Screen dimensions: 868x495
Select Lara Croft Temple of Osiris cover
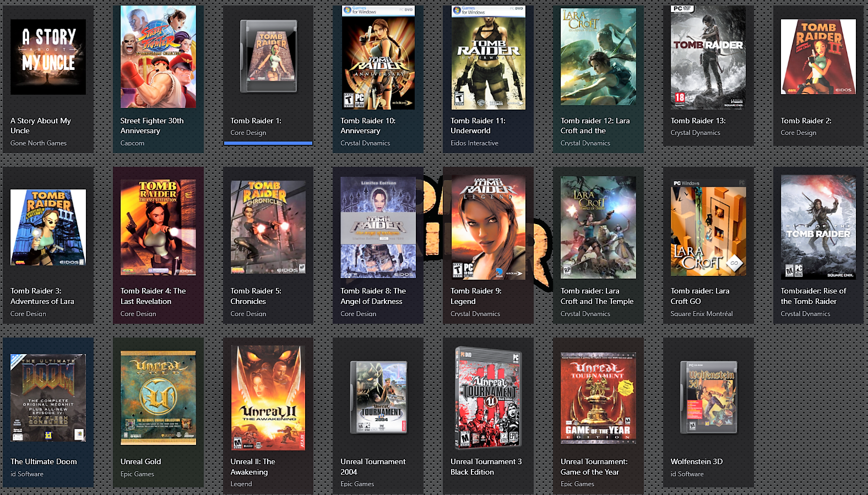tap(598, 227)
